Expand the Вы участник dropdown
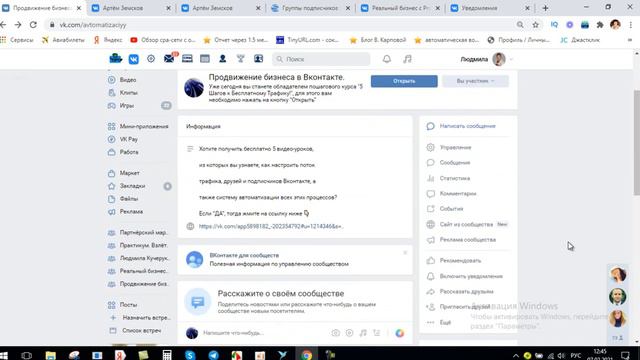This screenshot has height=360, width=640. (476, 81)
